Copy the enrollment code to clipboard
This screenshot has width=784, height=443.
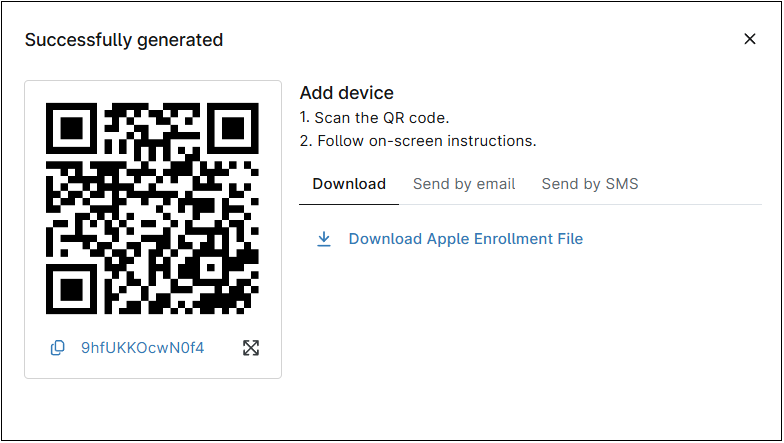[x=58, y=348]
